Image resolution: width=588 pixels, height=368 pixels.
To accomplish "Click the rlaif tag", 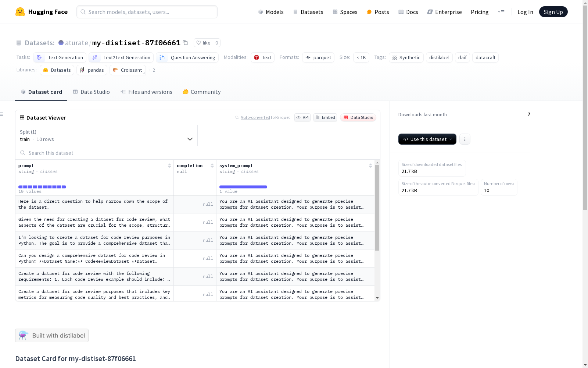I will coord(463,57).
